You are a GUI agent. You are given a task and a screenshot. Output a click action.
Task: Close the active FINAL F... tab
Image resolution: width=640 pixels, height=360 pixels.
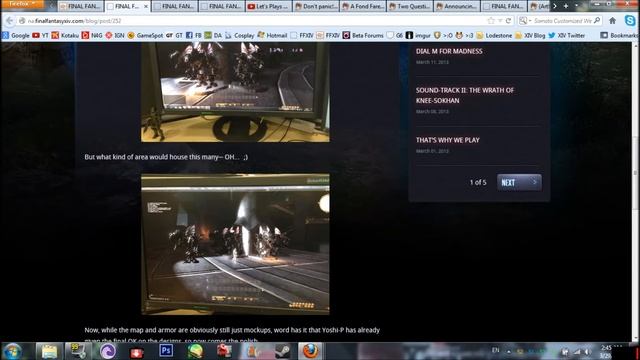click(x=146, y=7)
